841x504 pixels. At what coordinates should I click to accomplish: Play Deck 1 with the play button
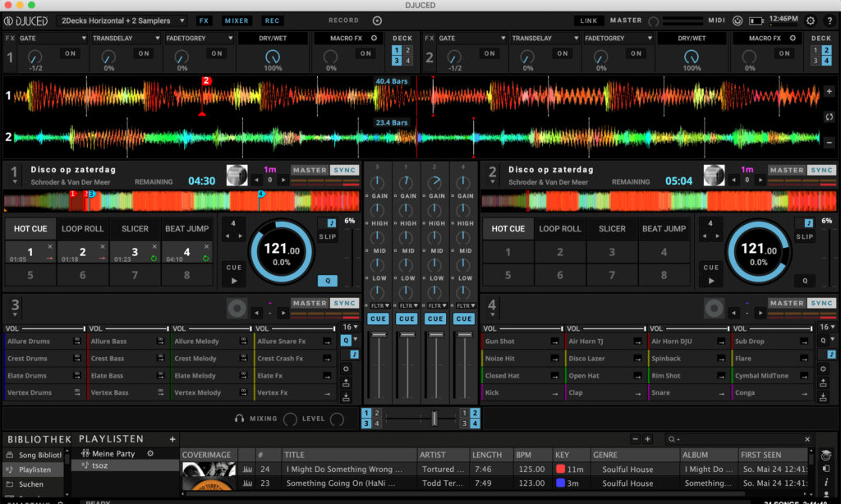[234, 281]
